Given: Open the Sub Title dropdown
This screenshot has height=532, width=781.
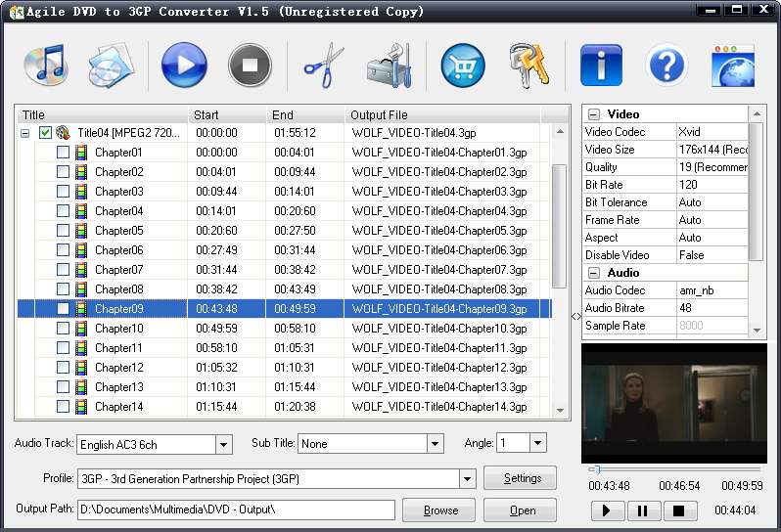Looking at the screenshot, I should pos(435,443).
